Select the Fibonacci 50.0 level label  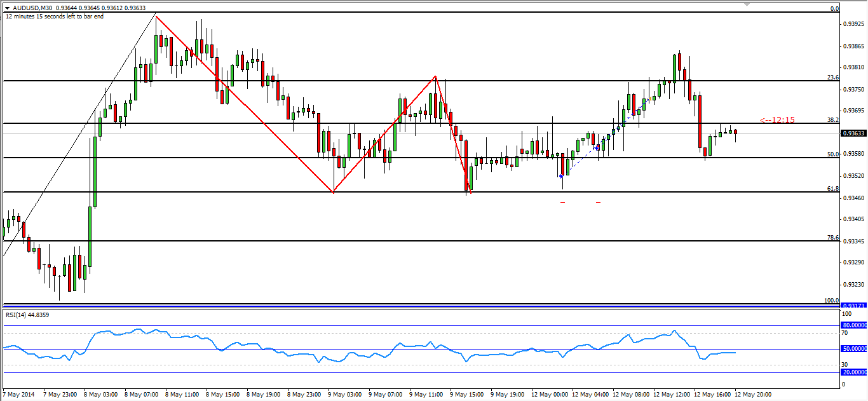[x=833, y=154]
